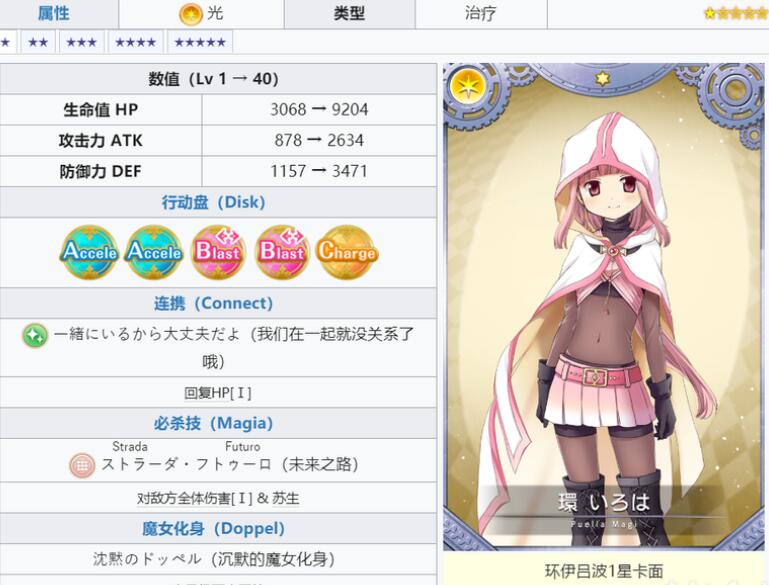The width and height of the screenshot is (769, 585).
Task: Click the first Blast disk icon
Action: 218,252
